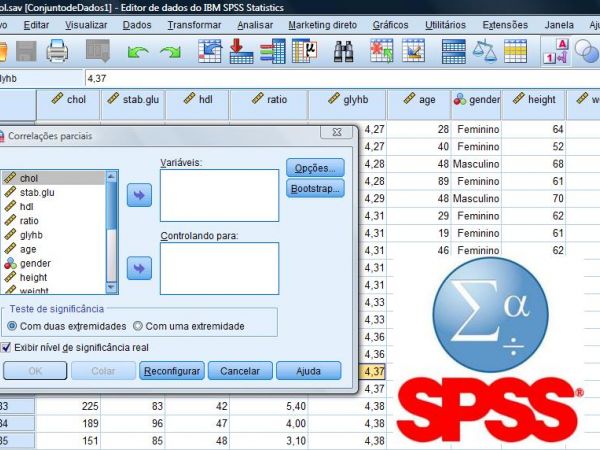
Task: Open the Analisar menu
Action: point(257,24)
